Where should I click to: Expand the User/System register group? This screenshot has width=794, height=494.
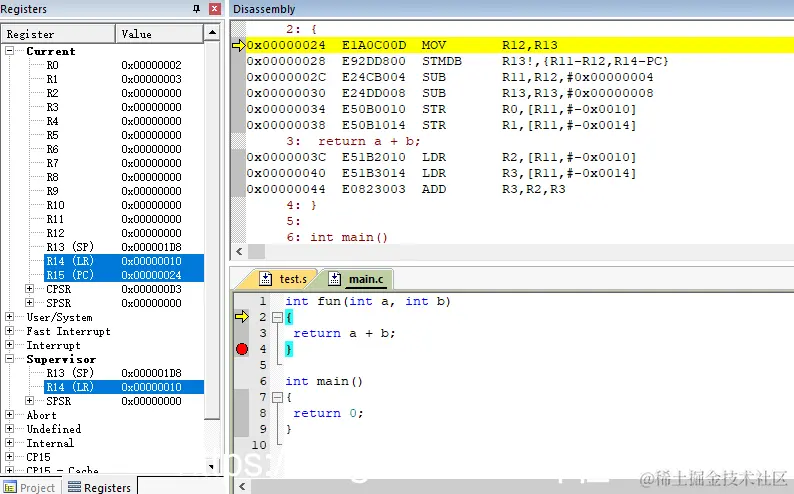coord(10,317)
